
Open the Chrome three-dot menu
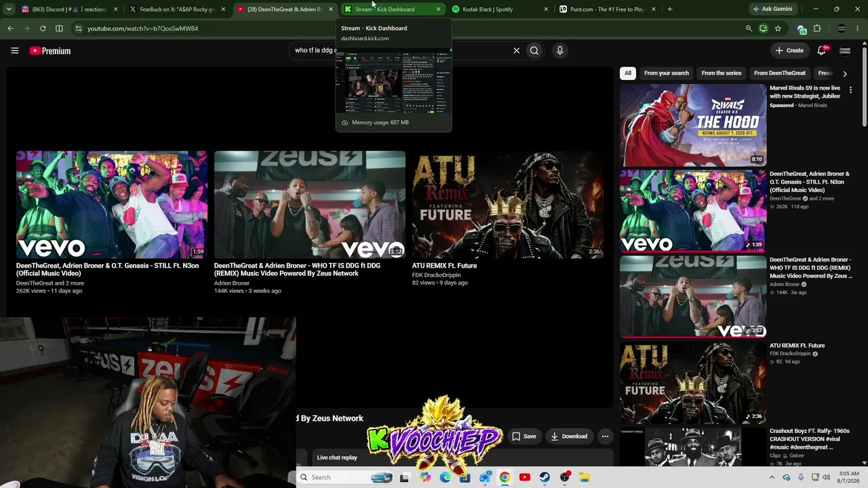coord(859,28)
